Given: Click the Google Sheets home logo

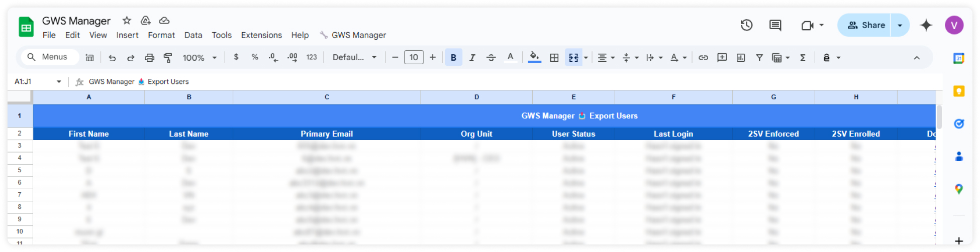Looking at the screenshot, I should point(26,27).
